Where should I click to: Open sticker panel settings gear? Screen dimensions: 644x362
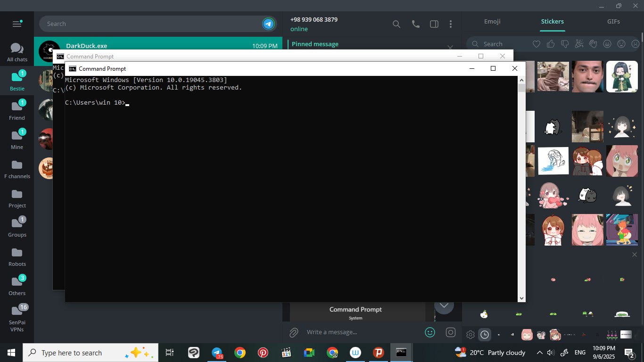point(470,335)
